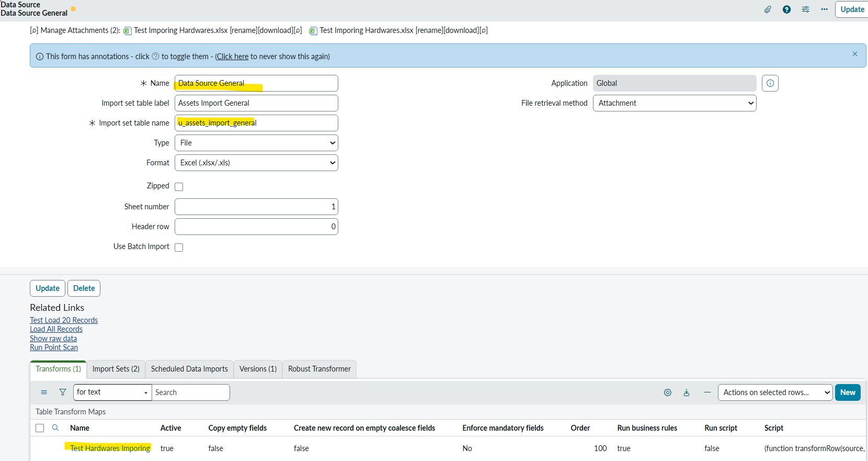Click the paperclip attachments icon in header
Viewport: 868px width, 461px height.
pyautogui.click(x=768, y=9)
